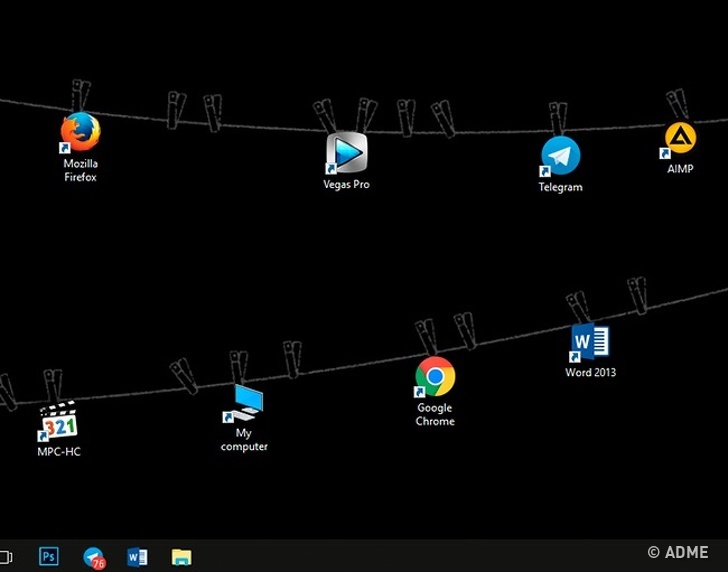Open File Explorer from the taskbar
The image size is (728, 572).
pyautogui.click(x=181, y=557)
